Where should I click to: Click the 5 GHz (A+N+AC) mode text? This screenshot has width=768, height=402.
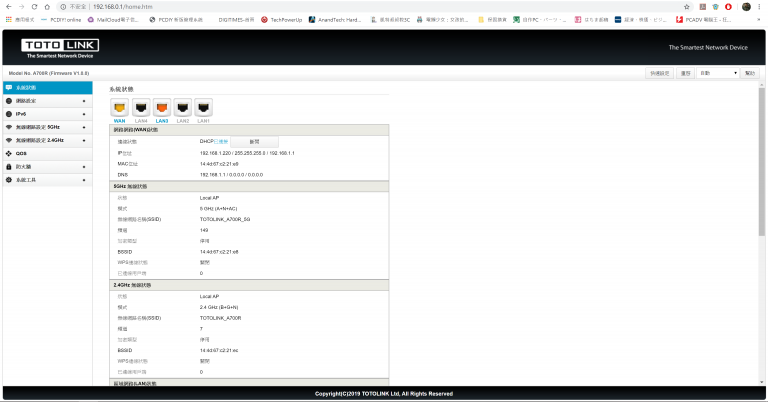218,209
